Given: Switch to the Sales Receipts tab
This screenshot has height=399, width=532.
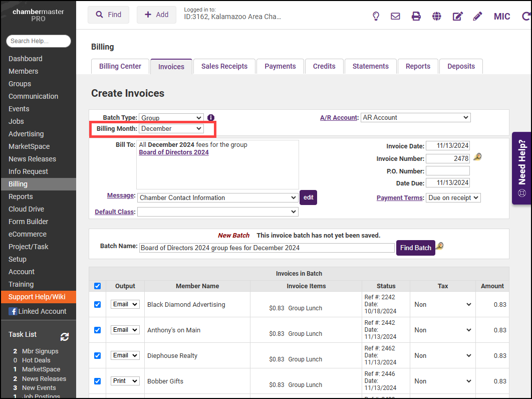Looking at the screenshot, I should (224, 66).
